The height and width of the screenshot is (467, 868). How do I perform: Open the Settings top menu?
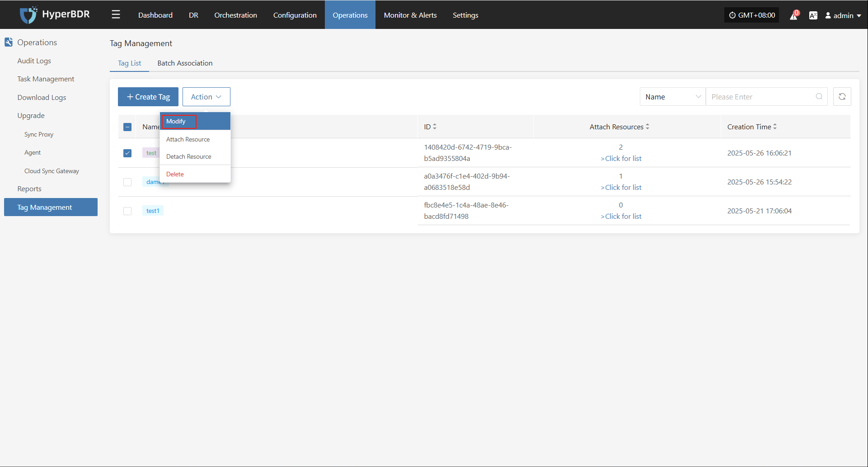[x=465, y=15]
